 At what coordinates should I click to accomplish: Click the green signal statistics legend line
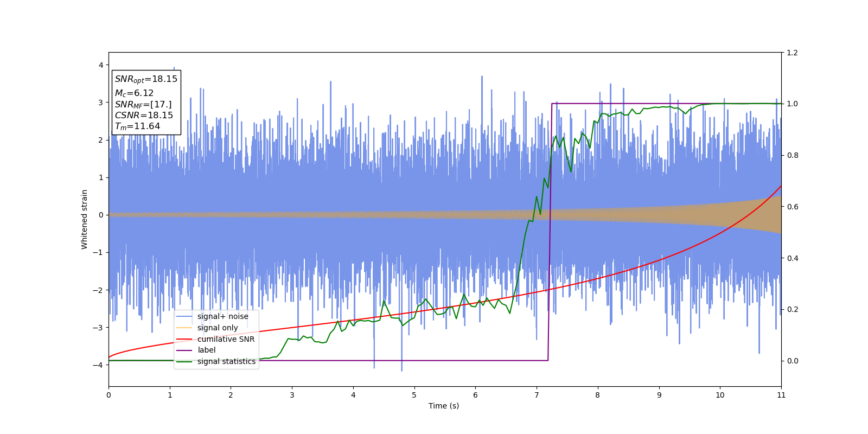click(184, 361)
